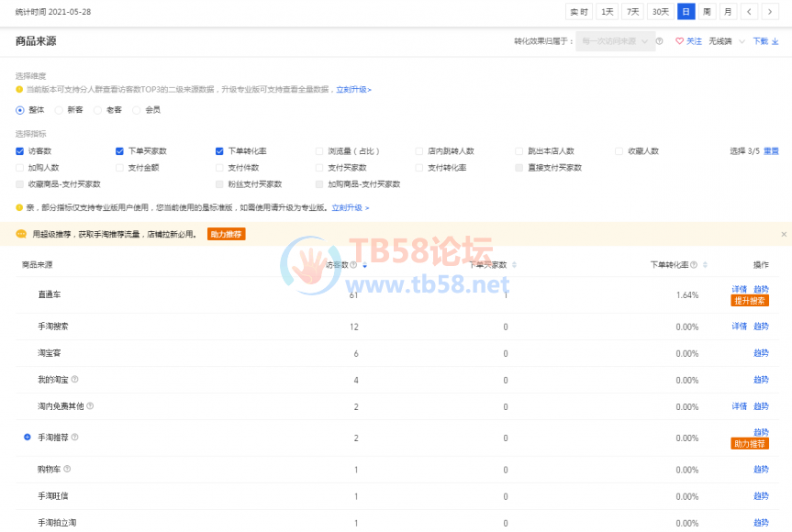Screen dimensions: 792x532
Task: Switch to the 7天 time range tab
Action: tap(632, 12)
